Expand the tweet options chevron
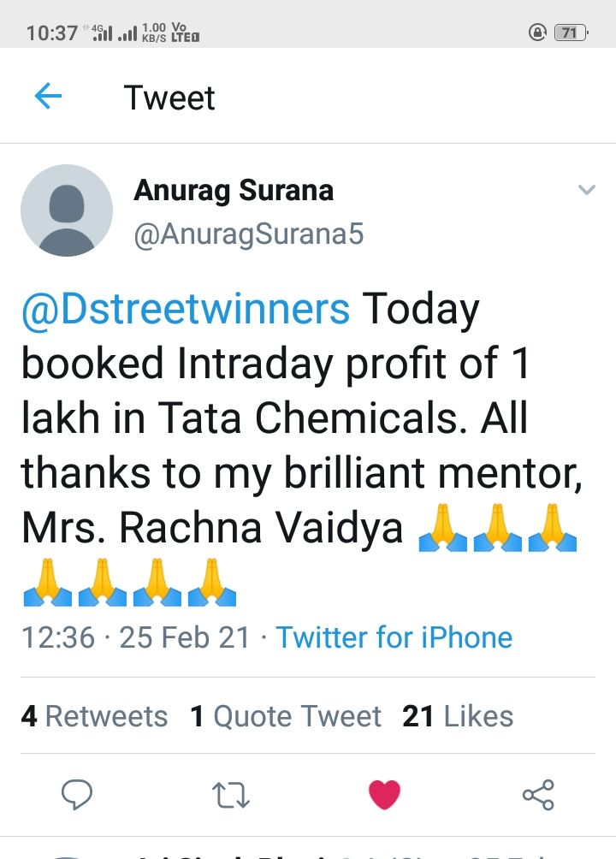This screenshot has width=616, height=859. [x=586, y=190]
